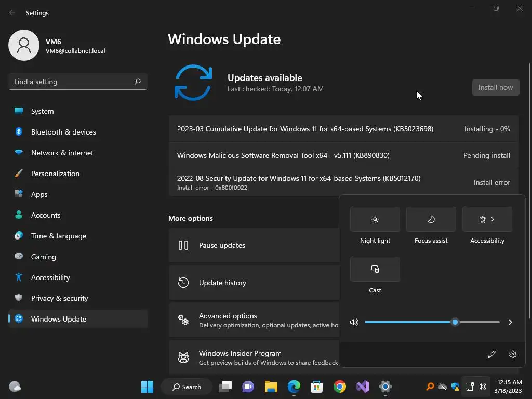This screenshot has height=399, width=532.
Task: Open the Gaming settings category
Action: click(78, 257)
